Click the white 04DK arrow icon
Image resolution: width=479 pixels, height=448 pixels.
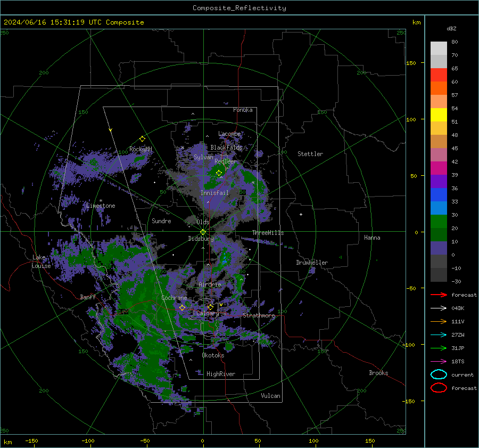(439, 308)
